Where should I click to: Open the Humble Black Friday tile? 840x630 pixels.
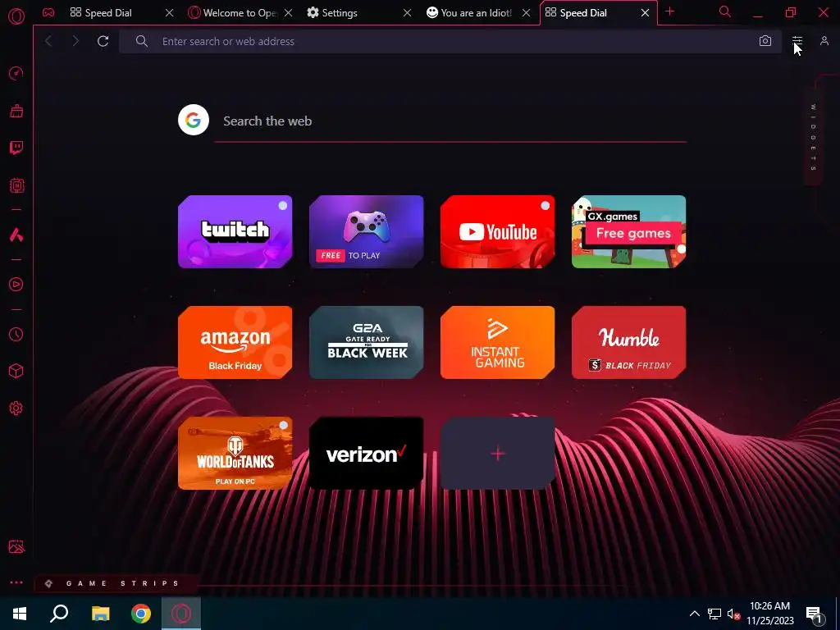tap(629, 342)
